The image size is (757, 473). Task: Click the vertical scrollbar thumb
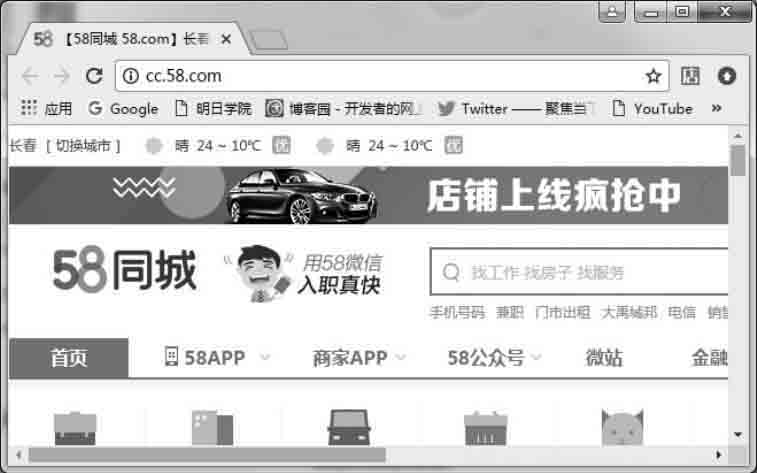(x=738, y=160)
